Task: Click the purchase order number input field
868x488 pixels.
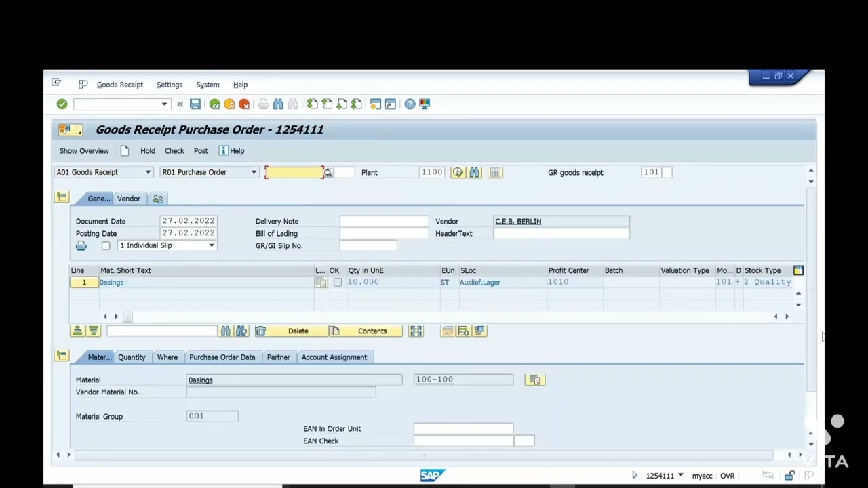Action: [294, 172]
